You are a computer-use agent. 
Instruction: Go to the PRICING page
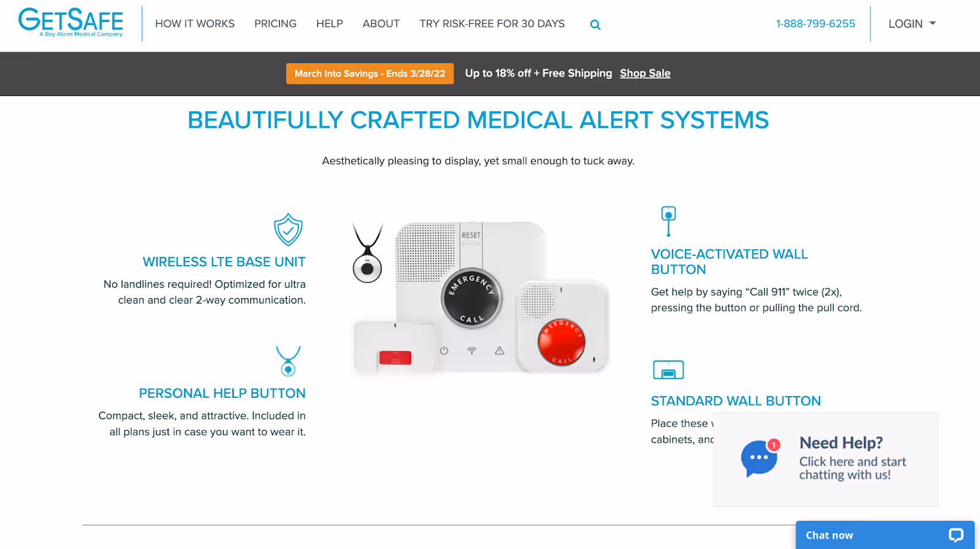coord(275,24)
